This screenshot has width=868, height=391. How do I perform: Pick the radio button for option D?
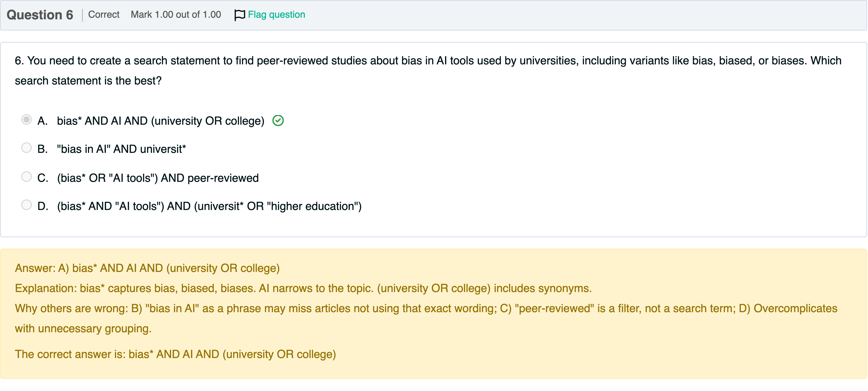tap(26, 205)
